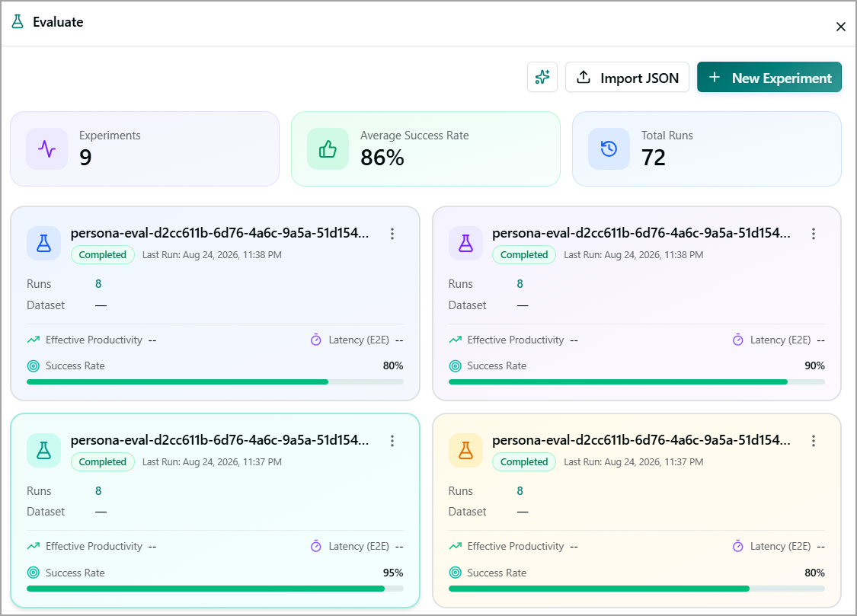Click the experiment name in the purple-flask card
857x616 pixels.
641,233
